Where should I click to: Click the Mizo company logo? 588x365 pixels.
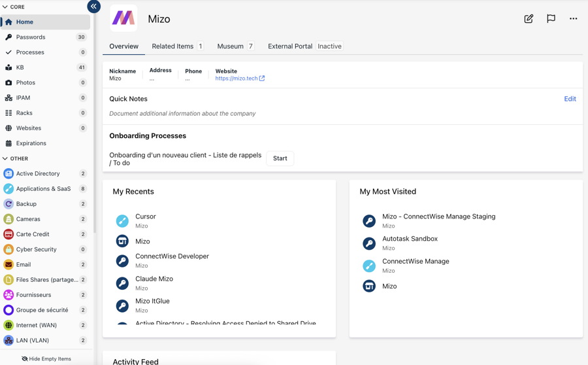pyautogui.click(x=123, y=18)
